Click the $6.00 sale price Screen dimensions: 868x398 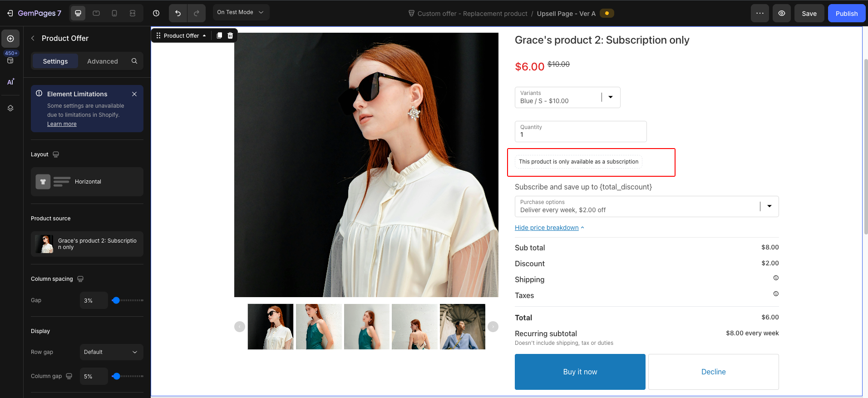coord(529,67)
